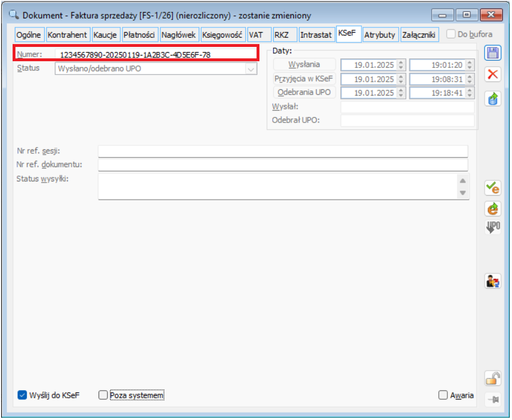512x420 pixels.
Task: Switch to the Intrastat tab
Action: tap(316, 35)
